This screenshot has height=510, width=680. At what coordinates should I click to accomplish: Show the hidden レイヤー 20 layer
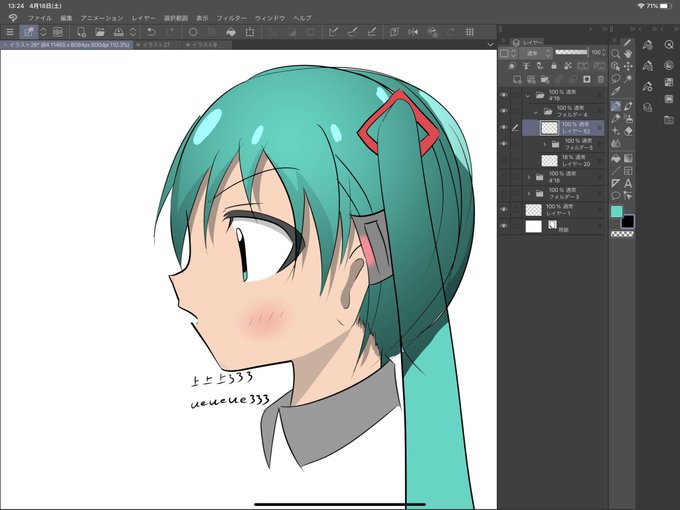[503, 160]
